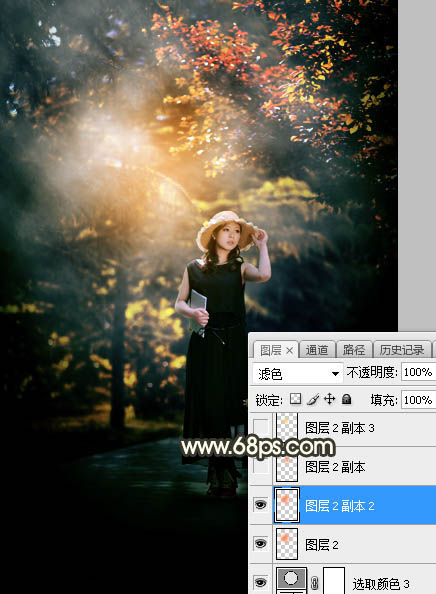The width and height of the screenshot is (436, 594).
Task: Select thumbnail of 图层 2 副本 3
Action: pyautogui.click(x=287, y=427)
